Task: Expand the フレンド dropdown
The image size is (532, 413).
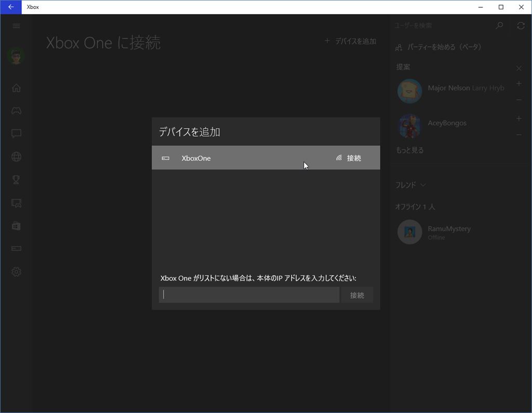Action: (410, 185)
